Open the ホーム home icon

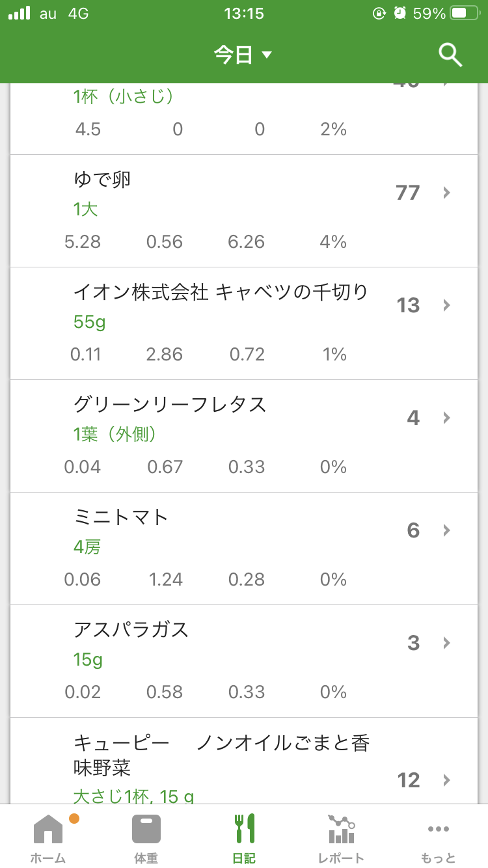(48, 829)
